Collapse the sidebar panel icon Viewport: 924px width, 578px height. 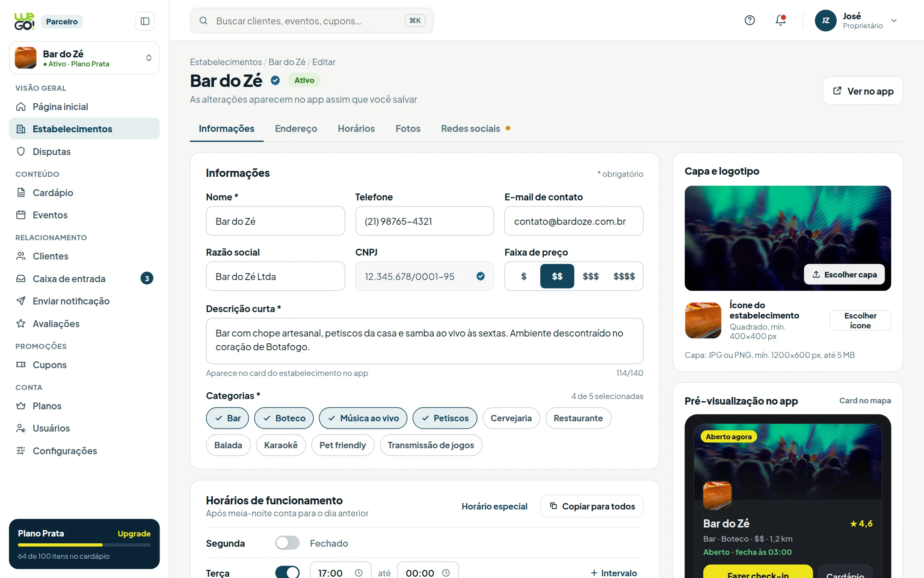point(145,21)
